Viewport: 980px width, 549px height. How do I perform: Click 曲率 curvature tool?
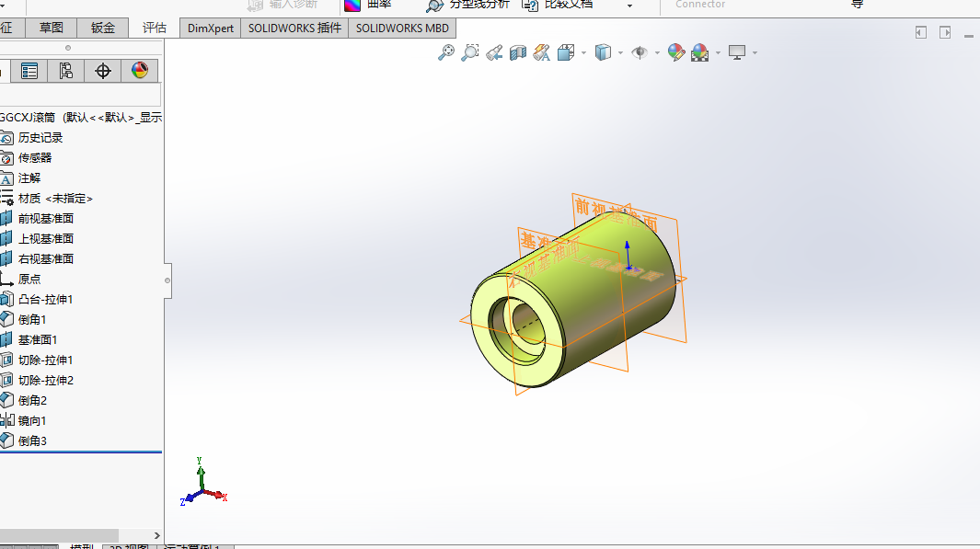pos(367,5)
